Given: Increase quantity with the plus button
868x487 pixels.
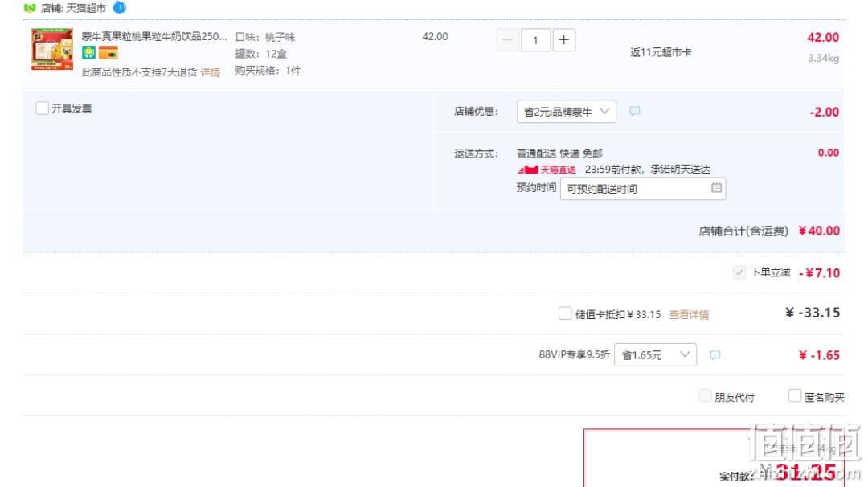Looking at the screenshot, I should [x=563, y=40].
